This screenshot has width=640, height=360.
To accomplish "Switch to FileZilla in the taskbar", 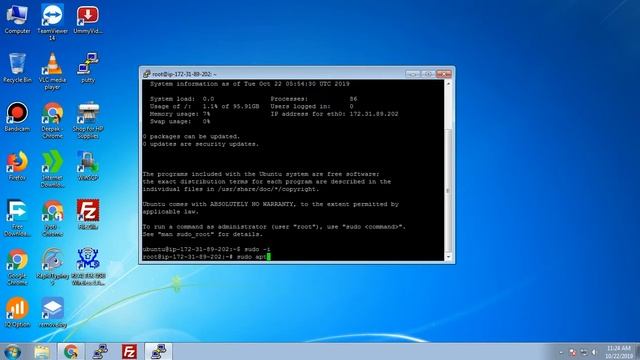I will (x=129, y=352).
